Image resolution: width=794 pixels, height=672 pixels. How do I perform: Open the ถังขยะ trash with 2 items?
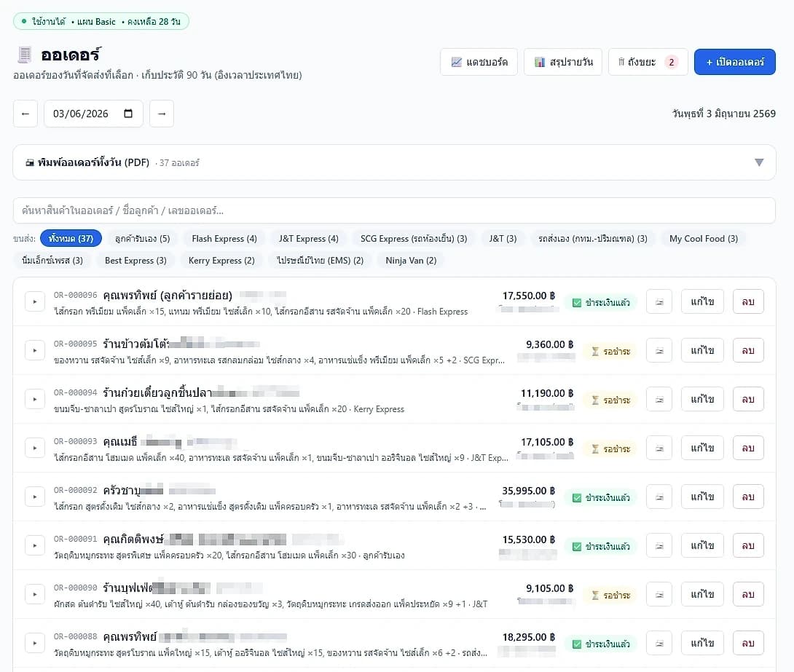click(648, 62)
